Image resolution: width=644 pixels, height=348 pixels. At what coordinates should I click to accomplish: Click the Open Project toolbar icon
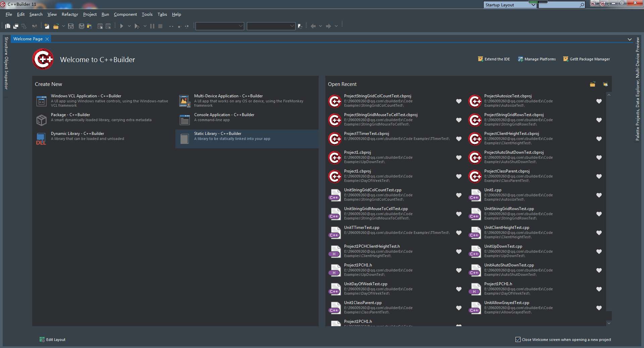90,26
